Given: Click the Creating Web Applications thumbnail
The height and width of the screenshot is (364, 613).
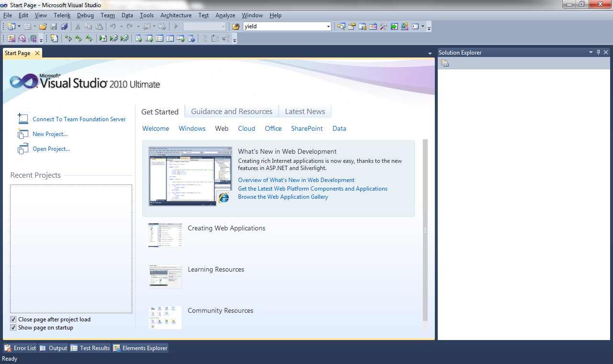Looking at the screenshot, I should click(x=165, y=235).
